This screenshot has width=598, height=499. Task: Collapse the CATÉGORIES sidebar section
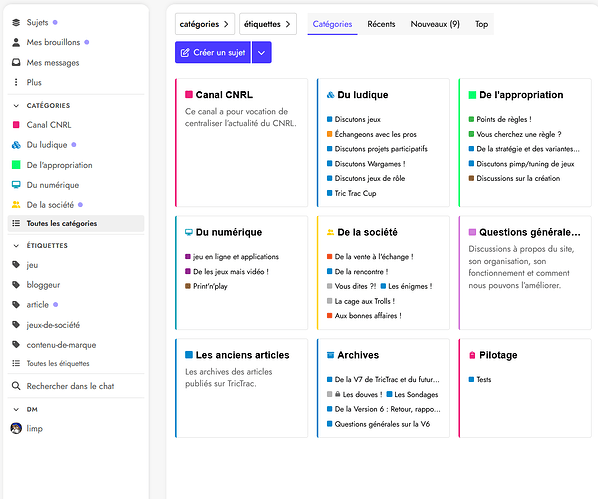[16, 106]
